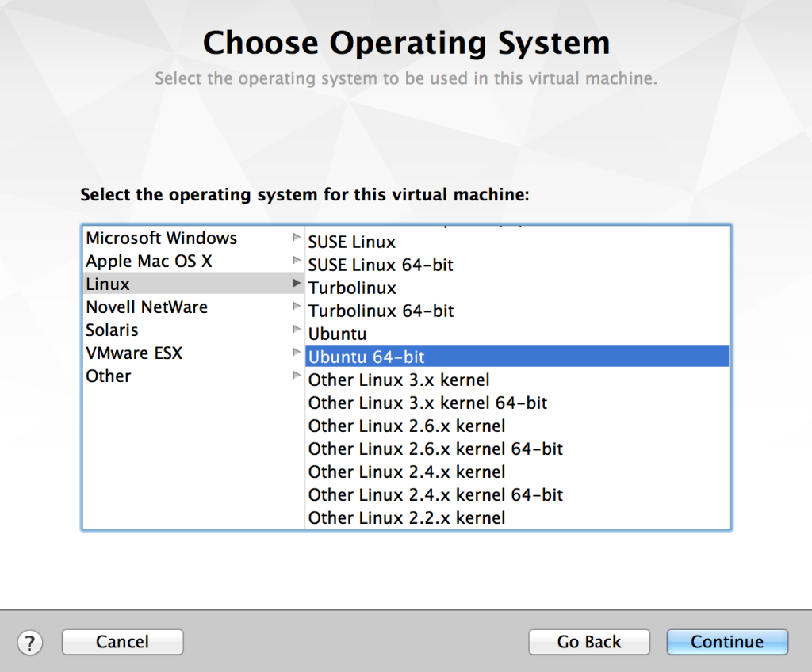Select the 32-bit Ubuntu entry

pyautogui.click(x=337, y=334)
